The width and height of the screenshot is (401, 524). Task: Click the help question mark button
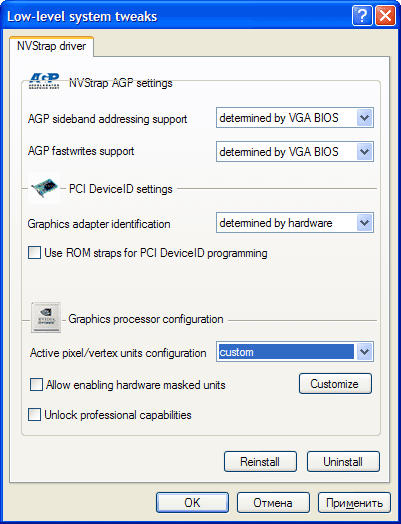click(x=362, y=15)
